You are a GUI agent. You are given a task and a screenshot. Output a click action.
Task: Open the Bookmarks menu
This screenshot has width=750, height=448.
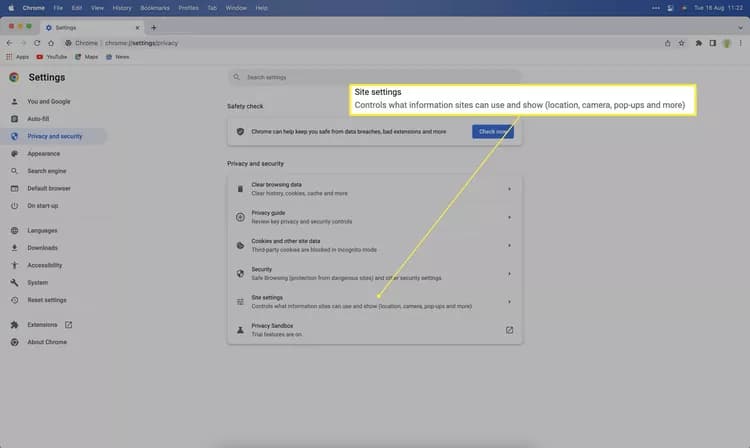click(x=154, y=8)
